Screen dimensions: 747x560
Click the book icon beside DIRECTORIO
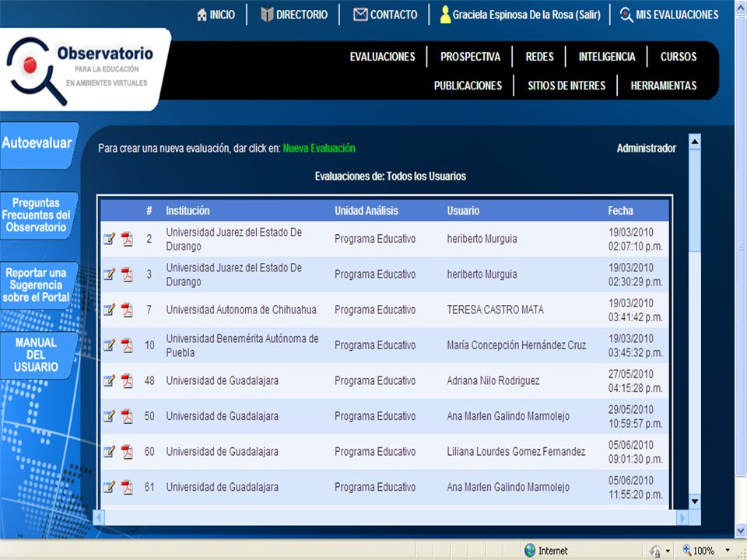[x=267, y=15]
